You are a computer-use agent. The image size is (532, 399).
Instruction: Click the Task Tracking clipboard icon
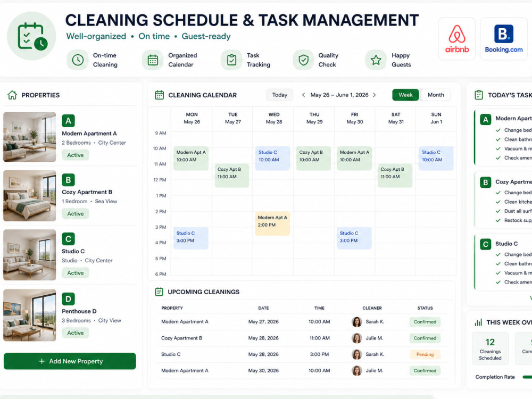[x=231, y=60]
